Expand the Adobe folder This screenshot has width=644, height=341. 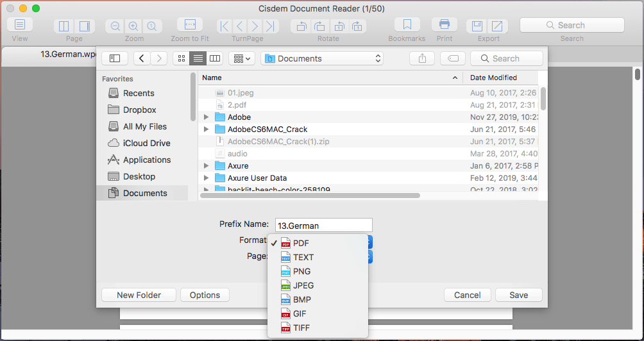coord(206,117)
